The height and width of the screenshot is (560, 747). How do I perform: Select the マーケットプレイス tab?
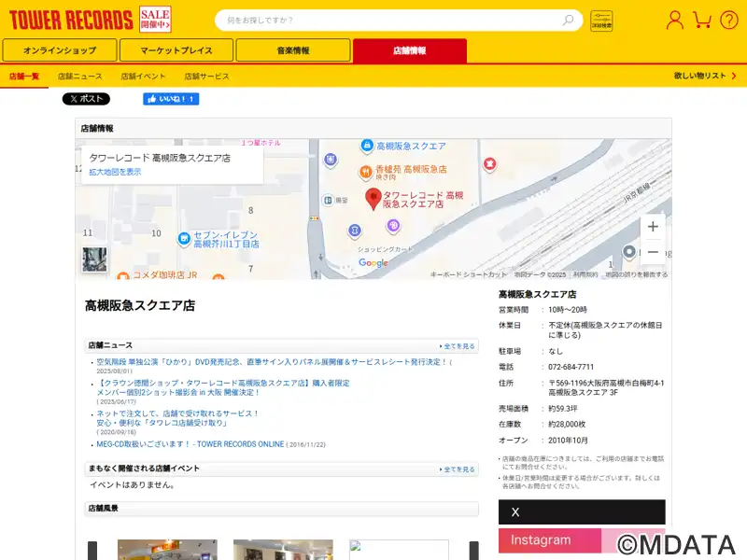tap(176, 50)
